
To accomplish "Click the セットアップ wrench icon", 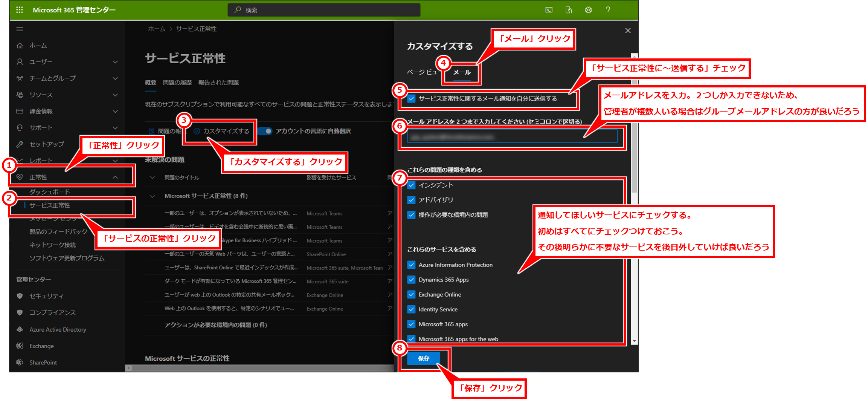I will [x=20, y=144].
